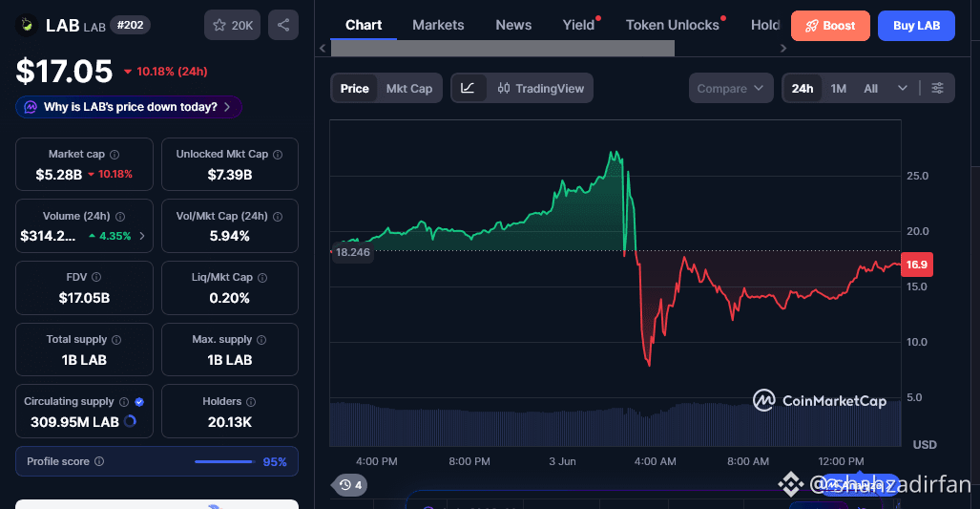The width and height of the screenshot is (980, 509).
Task: Click the 309.95M LAB circulating value
Action: [x=74, y=422]
